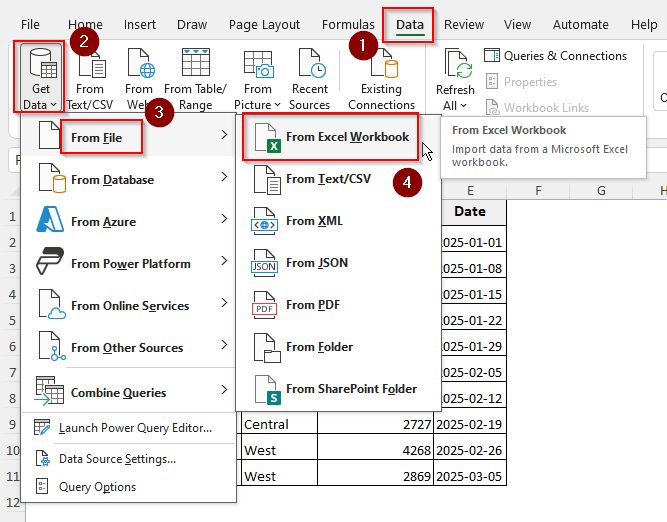The width and height of the screenshot is (667, 522).
Task: Open the Help tab
Action: [644, 25]
